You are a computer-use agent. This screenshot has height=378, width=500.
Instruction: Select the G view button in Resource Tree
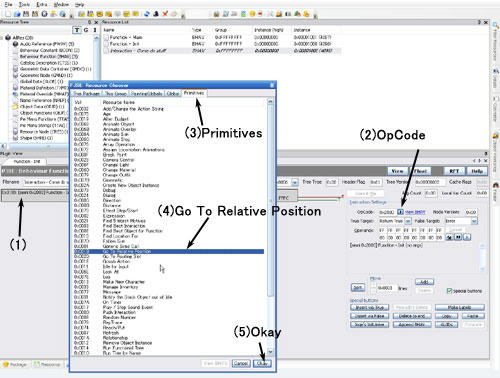tap(86, 30)
